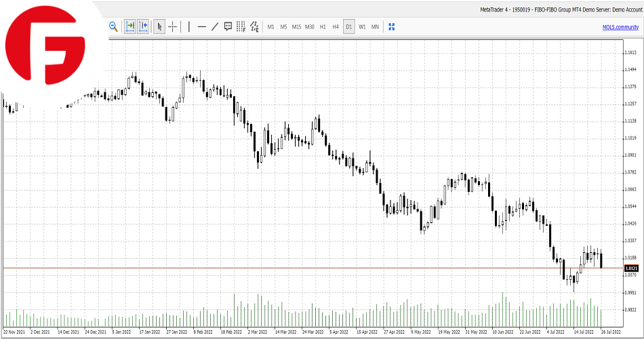Select the horizontal line drawing tool
The height and width of the screenshot is (339, 644).
pos(201,26)
